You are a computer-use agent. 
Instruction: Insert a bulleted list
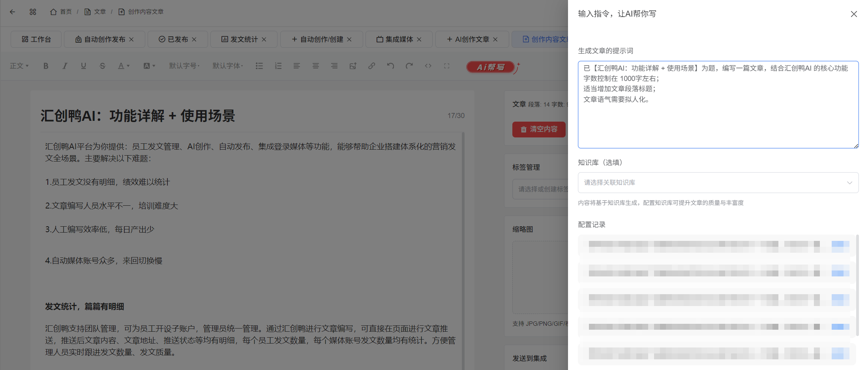coord(259,66)
